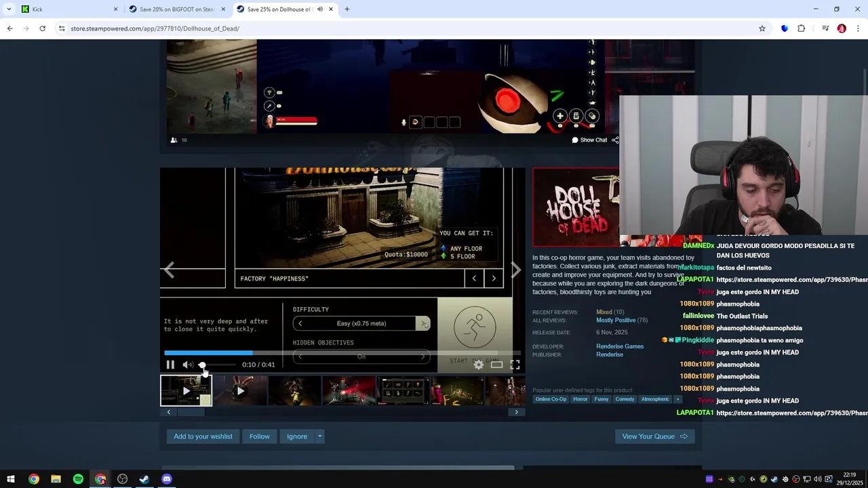Click the stream viewer count icon
This screenshot has height=488, width=868.
point(174,140)
